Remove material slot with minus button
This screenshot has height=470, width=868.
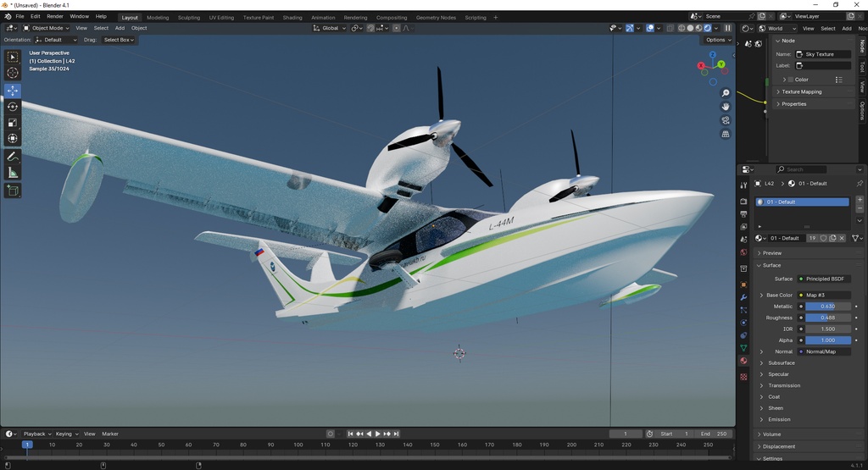click(860, 208)
